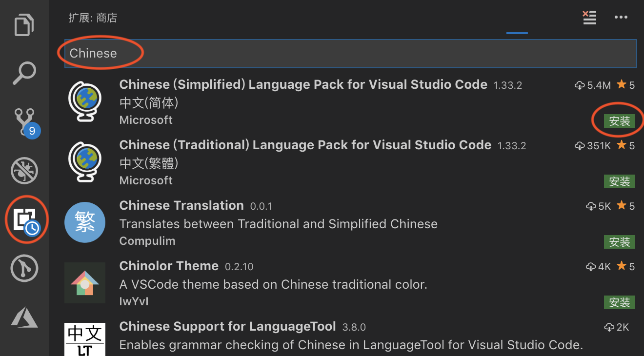644x356 pixels.
Task: Clear extensions search results icon
Action: [589, 18]
